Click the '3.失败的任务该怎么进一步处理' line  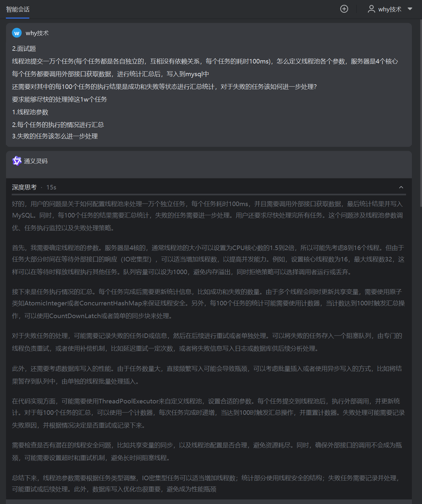pos(55,136)
